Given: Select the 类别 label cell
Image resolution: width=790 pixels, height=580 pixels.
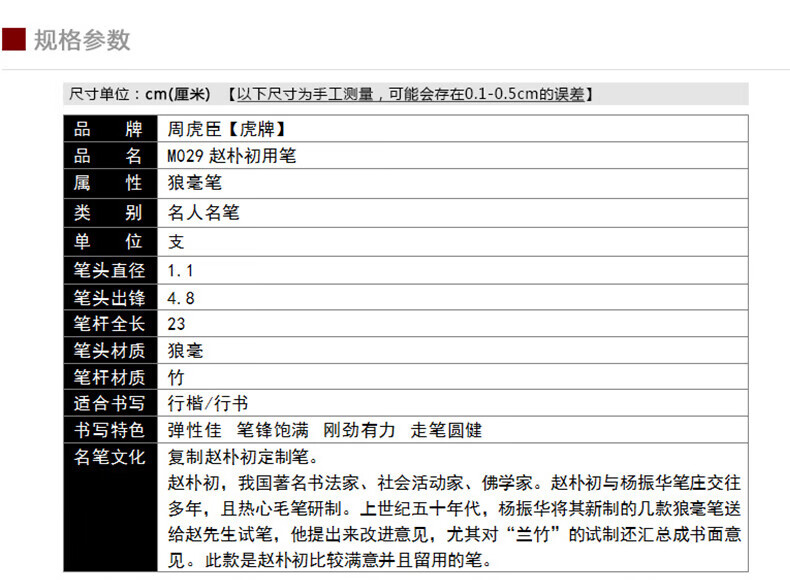Looking at the screenshot, I should [110, 213].
